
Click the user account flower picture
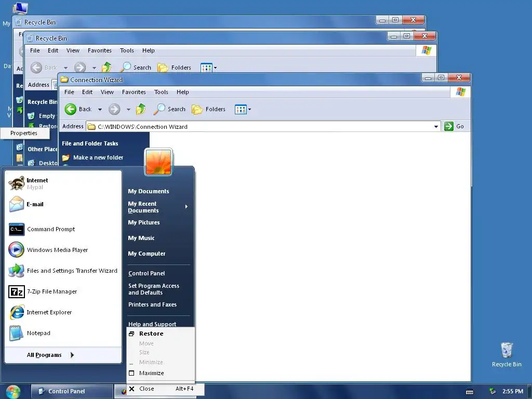158,162
